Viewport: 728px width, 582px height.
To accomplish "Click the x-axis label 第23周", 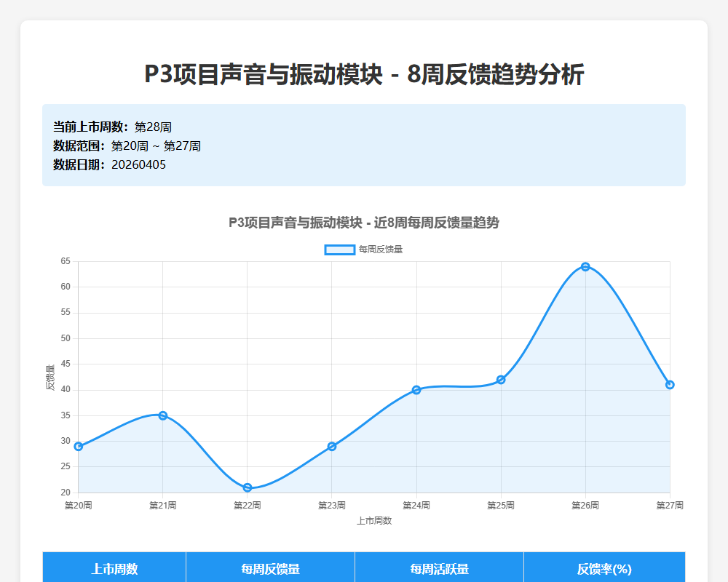I will pyautogui.click(x=332, y=506).
